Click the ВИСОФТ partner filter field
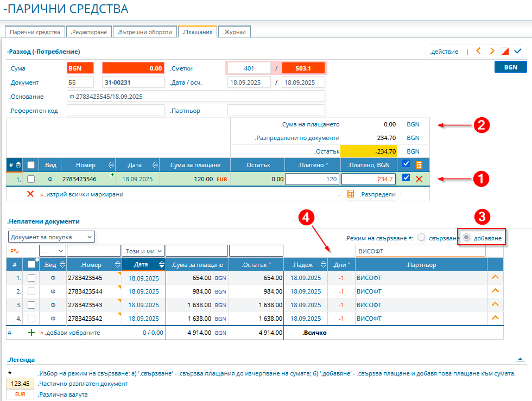The width and height of the screenshot is (532, 401). [x=420, y=250]
